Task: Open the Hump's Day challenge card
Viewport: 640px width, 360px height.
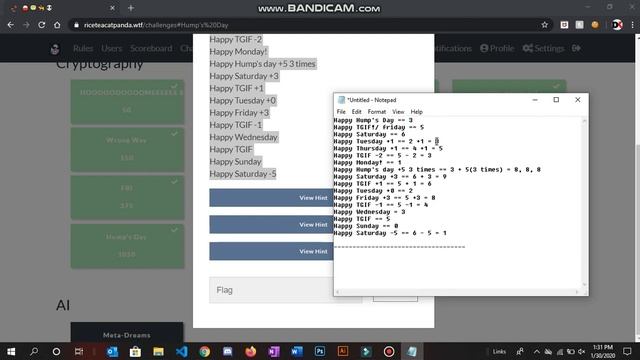Action: click(x=127, y=246)
